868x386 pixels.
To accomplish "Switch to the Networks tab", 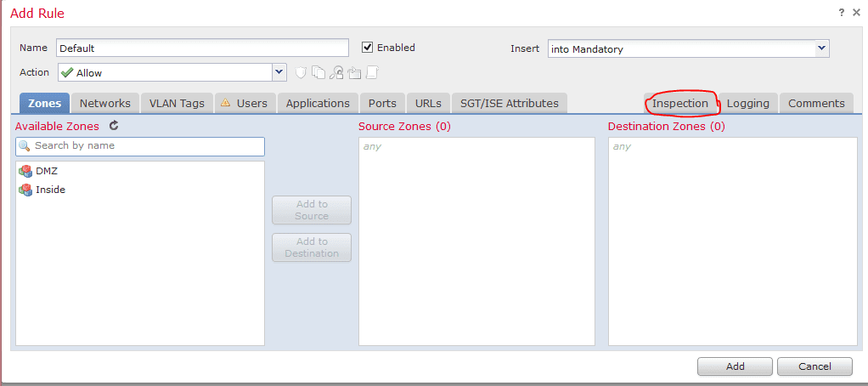I will [105, 103].
